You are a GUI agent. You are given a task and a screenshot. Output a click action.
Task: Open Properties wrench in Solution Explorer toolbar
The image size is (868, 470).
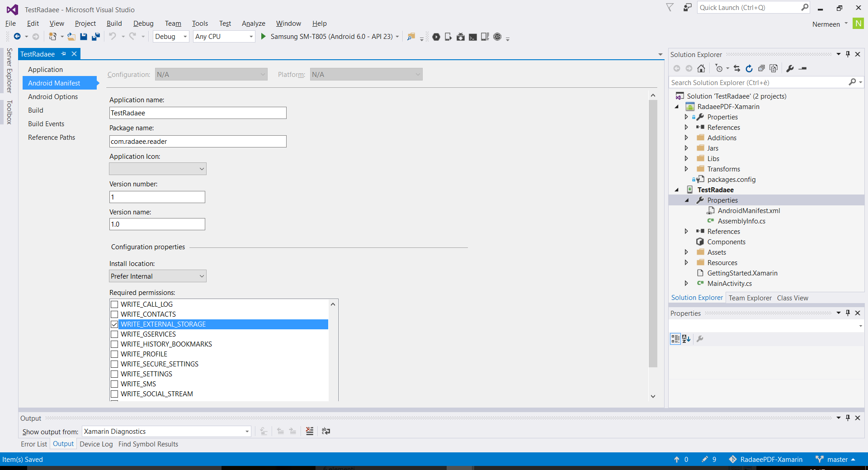tap(790, 68)
